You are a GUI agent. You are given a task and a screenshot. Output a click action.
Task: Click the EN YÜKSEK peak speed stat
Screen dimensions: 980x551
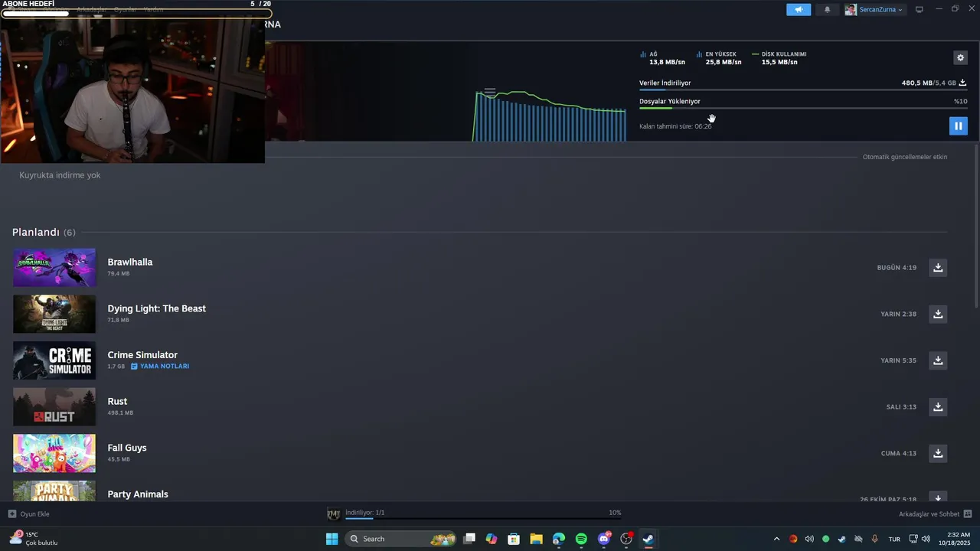point(719,58)
